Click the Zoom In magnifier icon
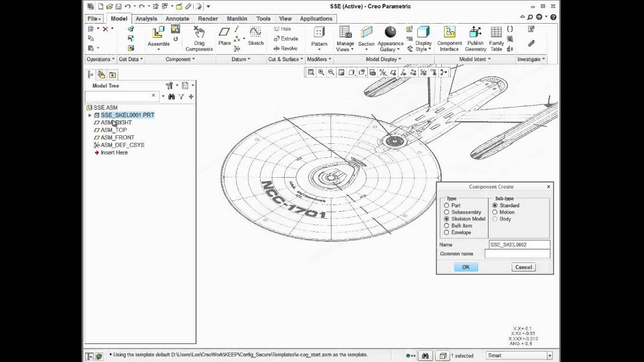 [x=321, y=72]
